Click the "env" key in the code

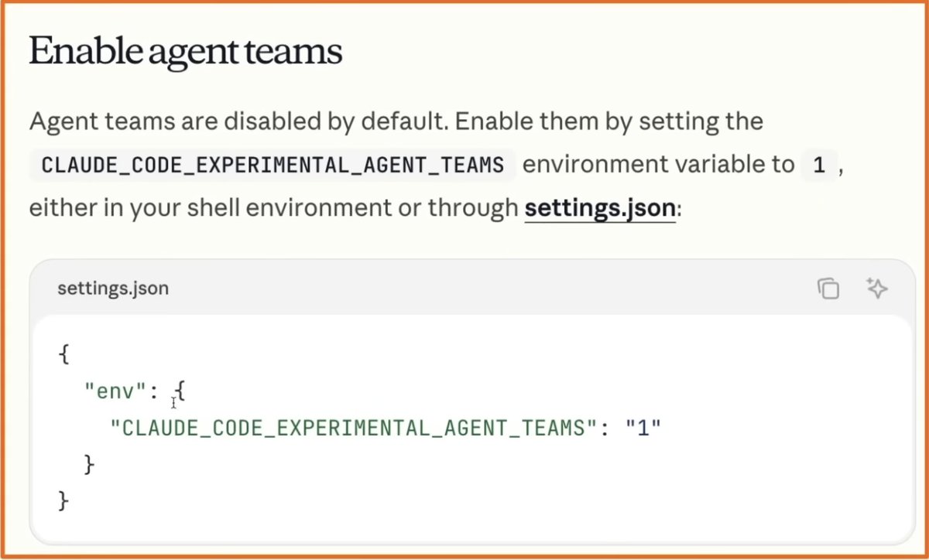(115, 391)
